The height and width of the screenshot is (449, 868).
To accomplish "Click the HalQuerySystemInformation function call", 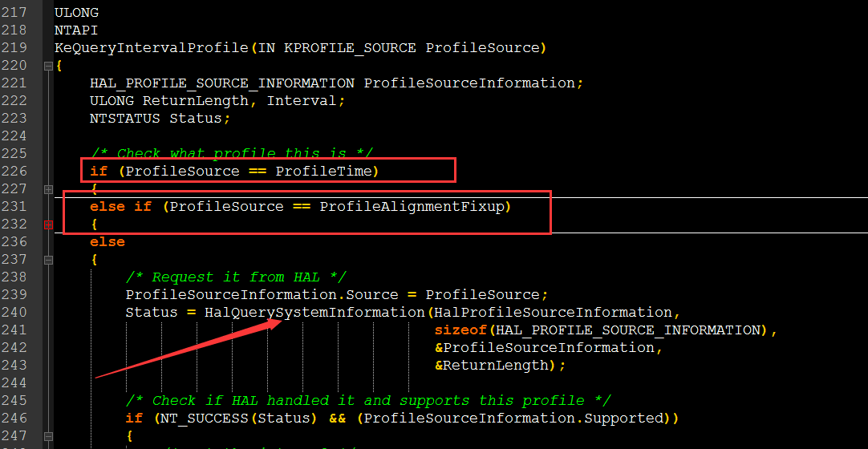I will 314,313.
